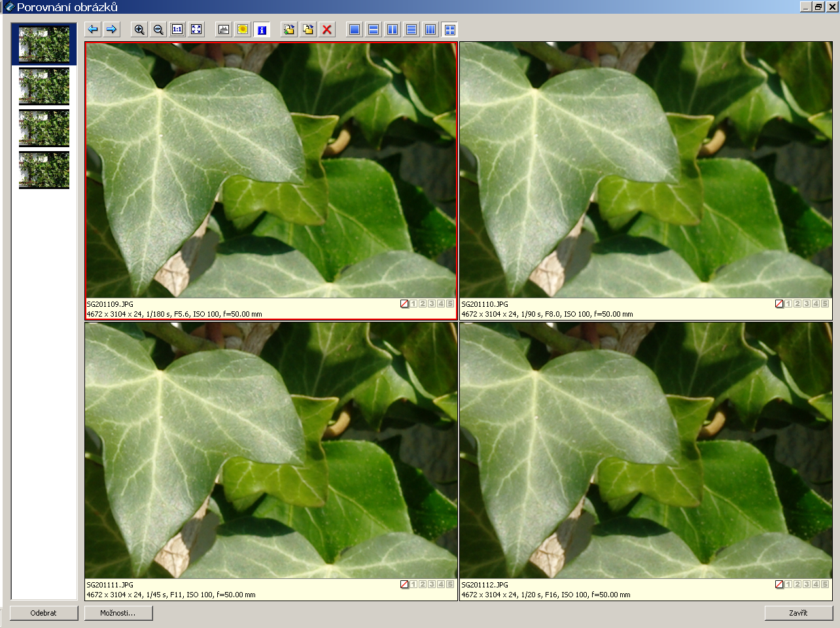The width and height of the screenshot is (840, 628).
Task: Toggle the yellow flower highlight icon
Action: pyautogui.click(x=243, y=29)
